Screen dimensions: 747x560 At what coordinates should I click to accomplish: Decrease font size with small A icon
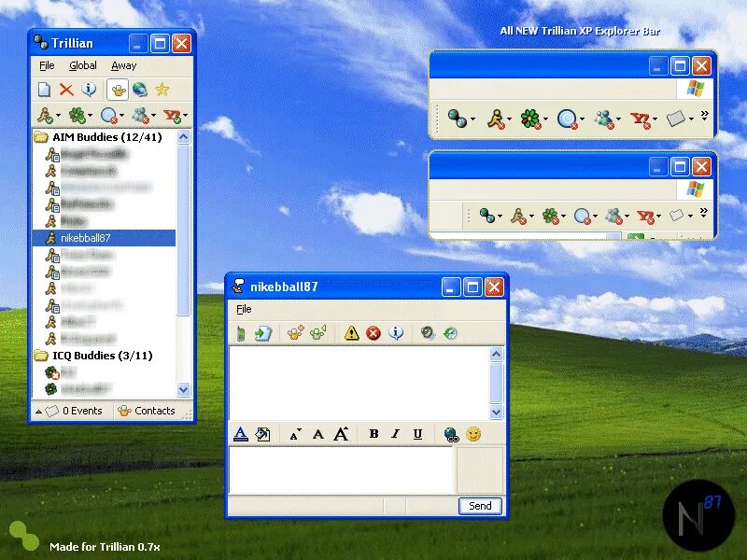coord(295,434)
